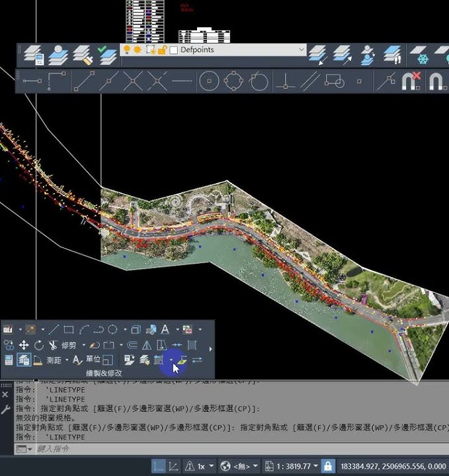The image size is (449, 476).
Task: Select the Insert object snap
Action: click(x=334, y=81)
